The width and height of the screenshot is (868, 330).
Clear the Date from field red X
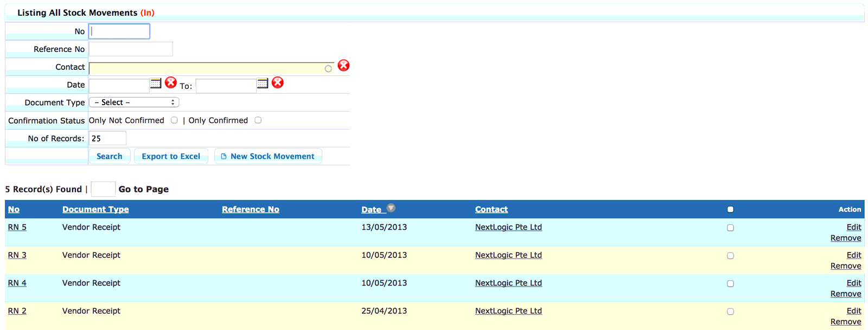pos(171,82)
